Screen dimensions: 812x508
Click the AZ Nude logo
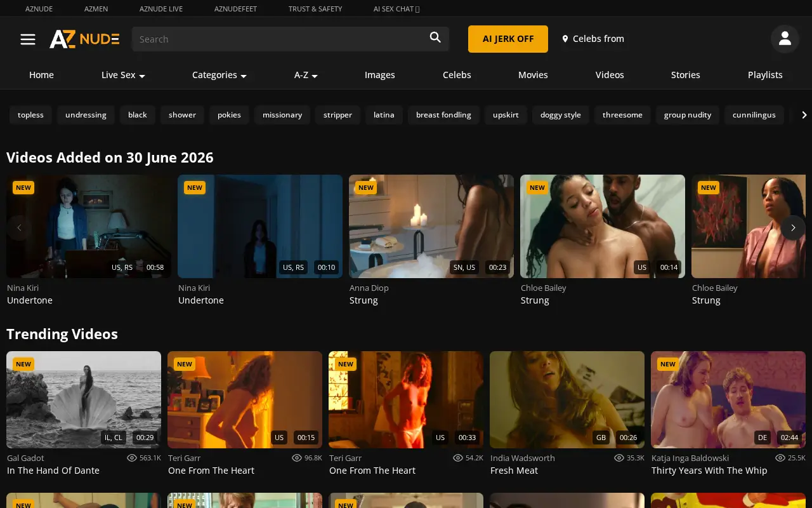(84, 39)
